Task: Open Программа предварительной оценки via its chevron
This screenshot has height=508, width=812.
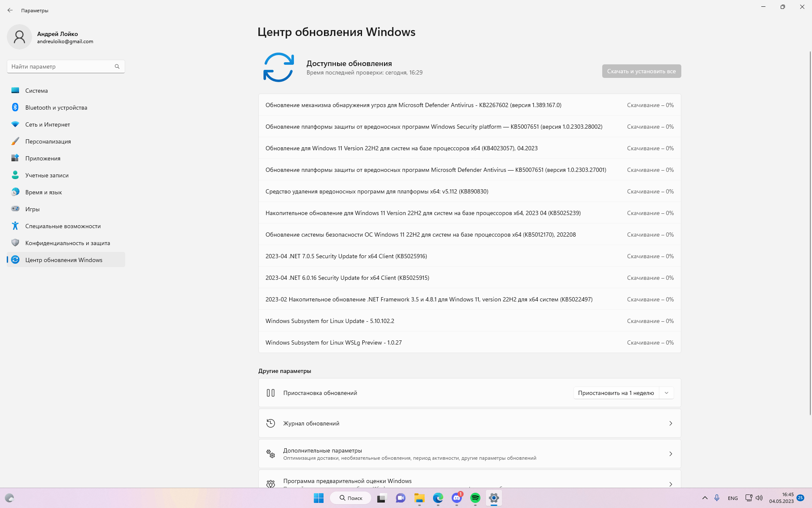Action: coord(671,484)
